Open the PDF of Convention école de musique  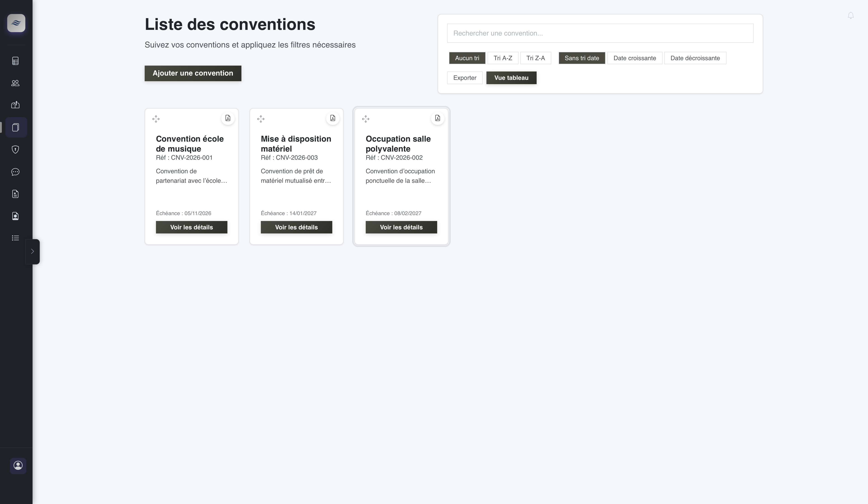point(228,118)
